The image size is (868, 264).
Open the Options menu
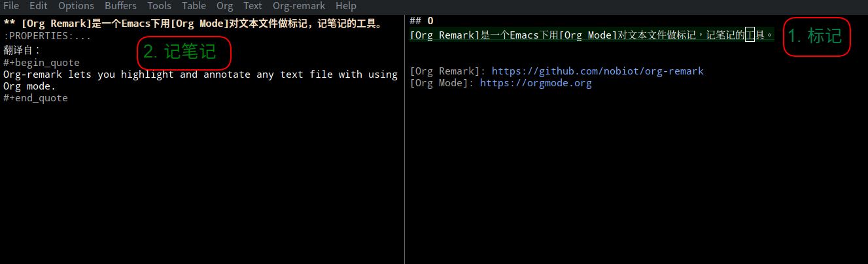click(x=76, y=6)
